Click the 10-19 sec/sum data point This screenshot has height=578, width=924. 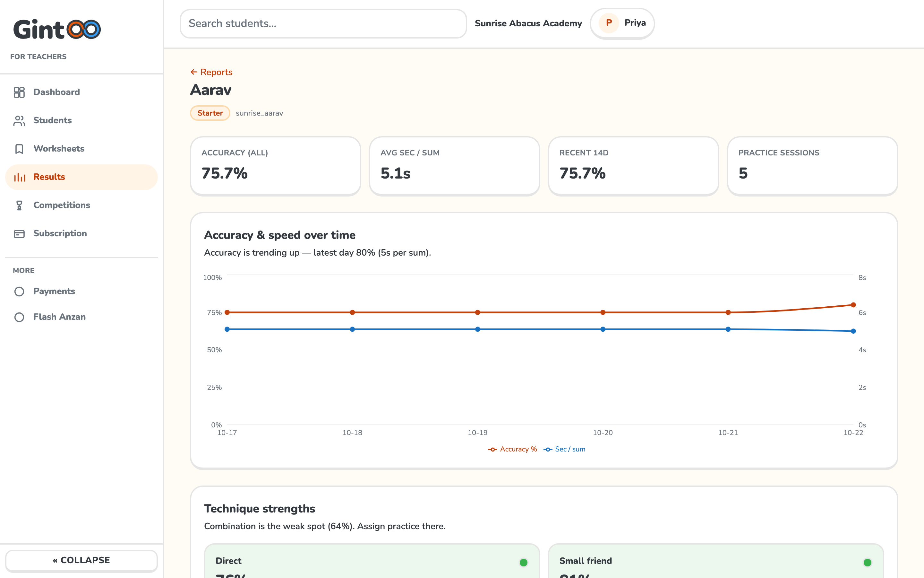478,329
